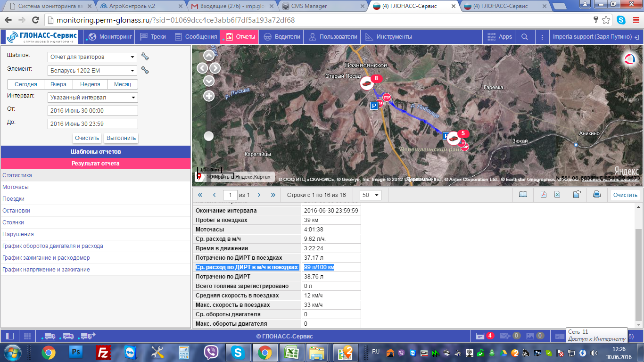Click the red car marker labeled 8
Viewport: 644px width, 362px height.
[x=366, y=83]
